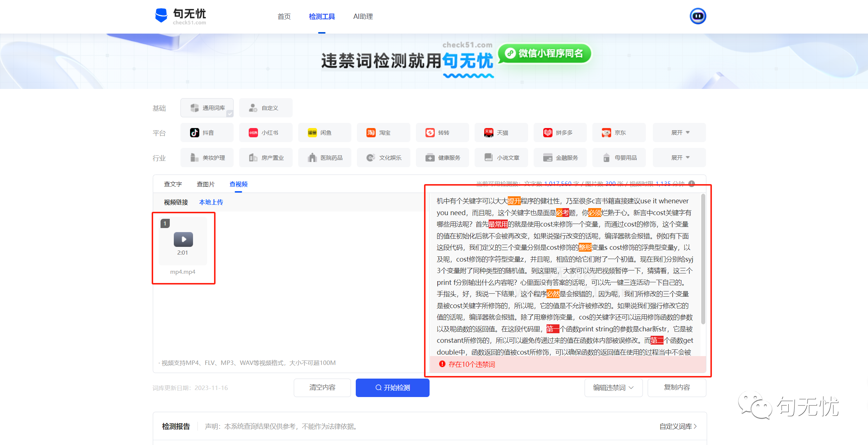Choose the 文化娱乐 industry icon
The image size is (868, 445).
[x=371, y=158]
